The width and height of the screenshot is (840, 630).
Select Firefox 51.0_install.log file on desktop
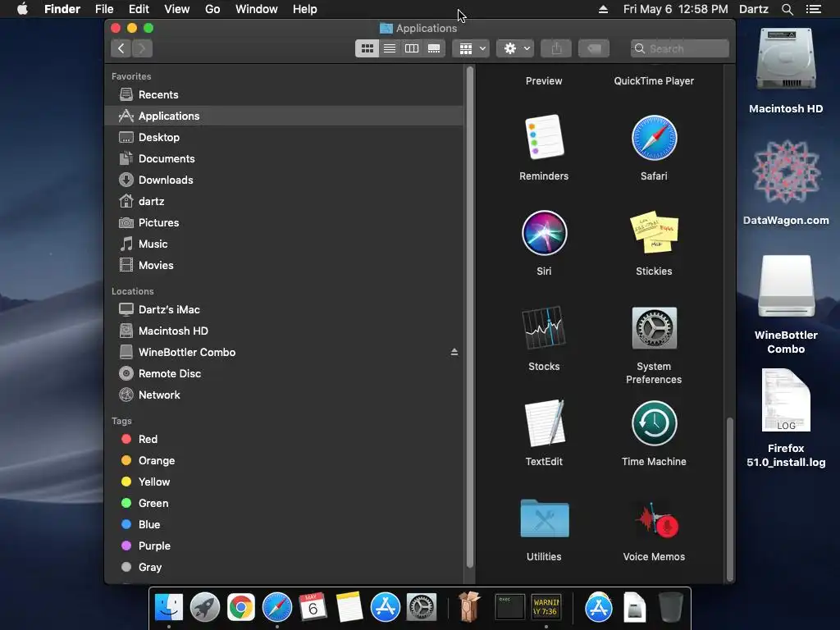pos(786,399)
